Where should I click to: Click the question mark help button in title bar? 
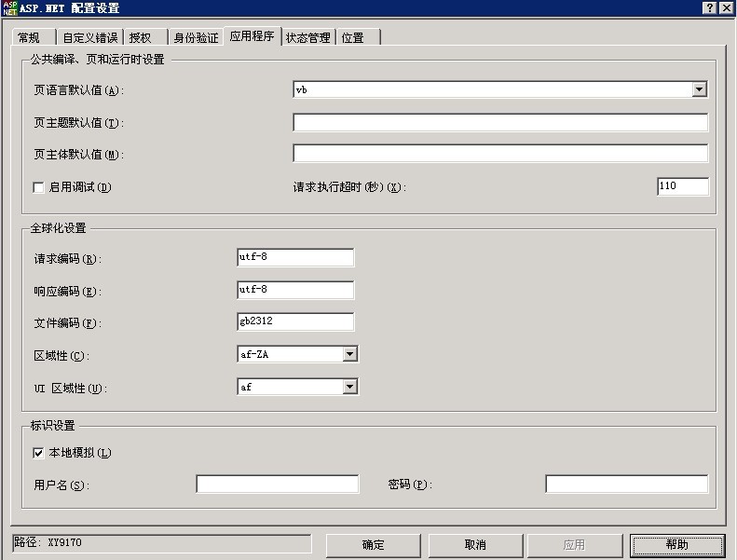click(710, 7)
